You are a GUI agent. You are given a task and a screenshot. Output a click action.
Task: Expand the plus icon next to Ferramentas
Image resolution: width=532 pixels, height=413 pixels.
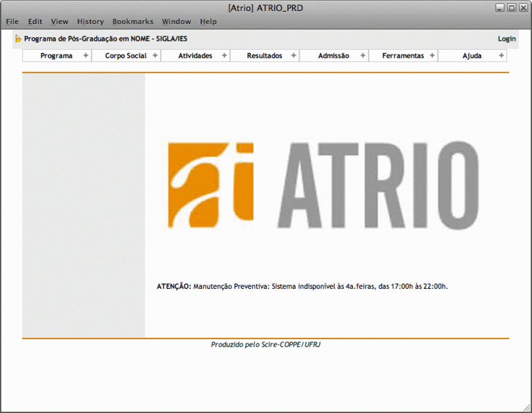[432, 56]
